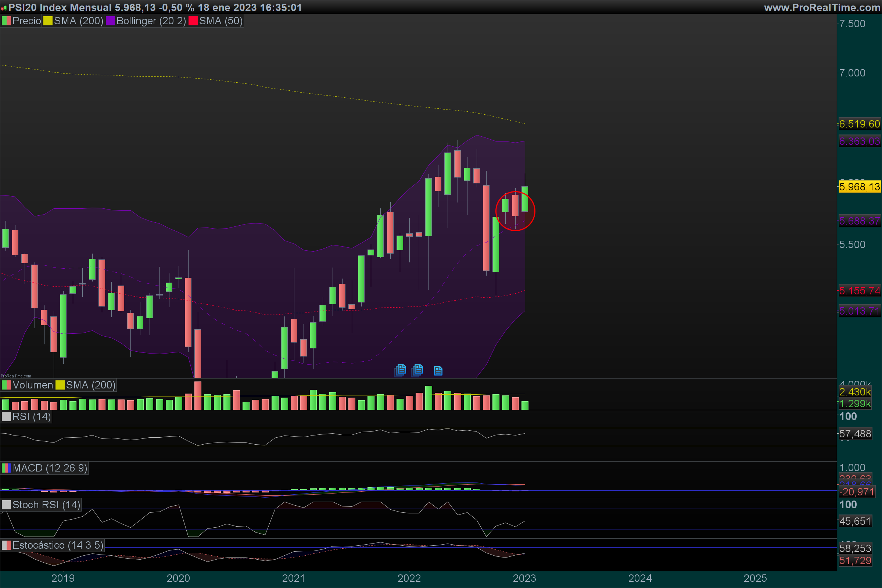Click the Estocástico legend color icon
882x588 pixels.
point(6,545)
